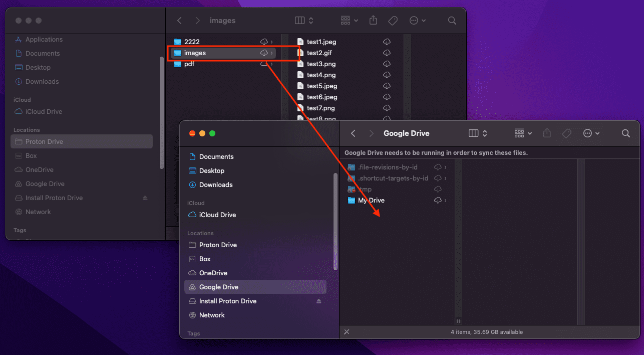Open action ellipsis menu in images window
Screen dimensions: 644x355
(x=418, y=21)
